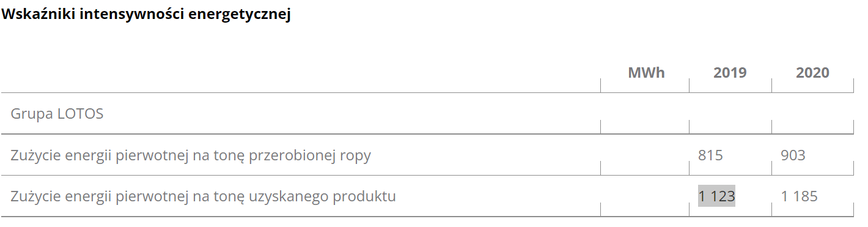Click row label about uzyskanego produktu
The width and height of the screenshot is (868, 227).
(x=203, y=196)
